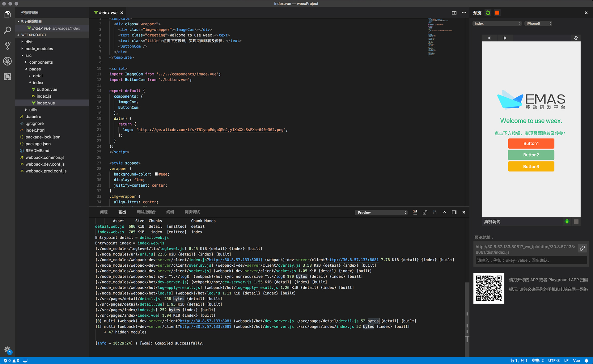Screen dimensions: 593x364
Task: Rotate the preview device screen
Action: [x=576, y=38]
